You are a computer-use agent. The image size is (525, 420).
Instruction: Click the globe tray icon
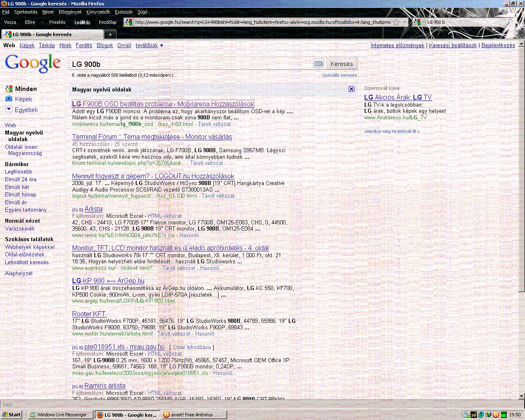(488, 415)
